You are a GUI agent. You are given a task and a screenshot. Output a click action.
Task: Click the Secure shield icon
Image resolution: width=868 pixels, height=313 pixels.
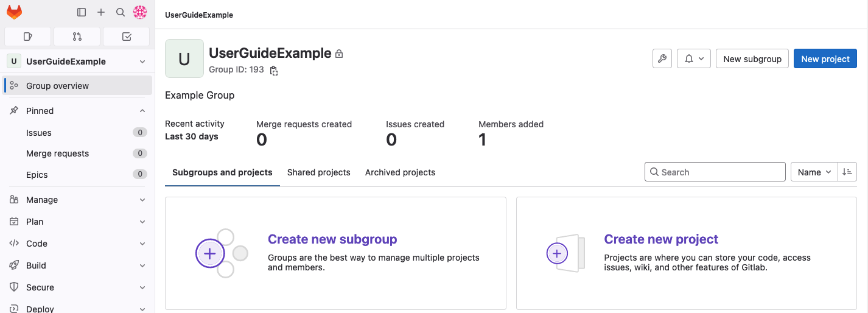tap(13, 287)
